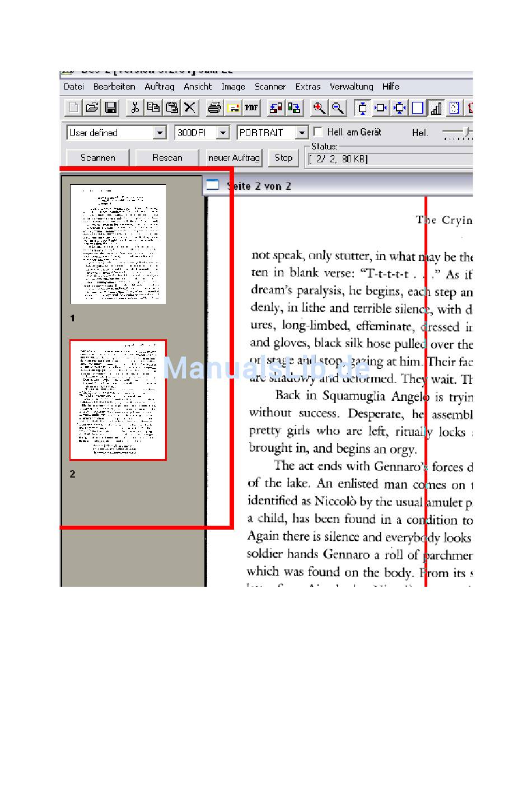This screenshot has height=795, width=532.
Task: Toggle the fit-to-height view button
Action: point(362,108)
